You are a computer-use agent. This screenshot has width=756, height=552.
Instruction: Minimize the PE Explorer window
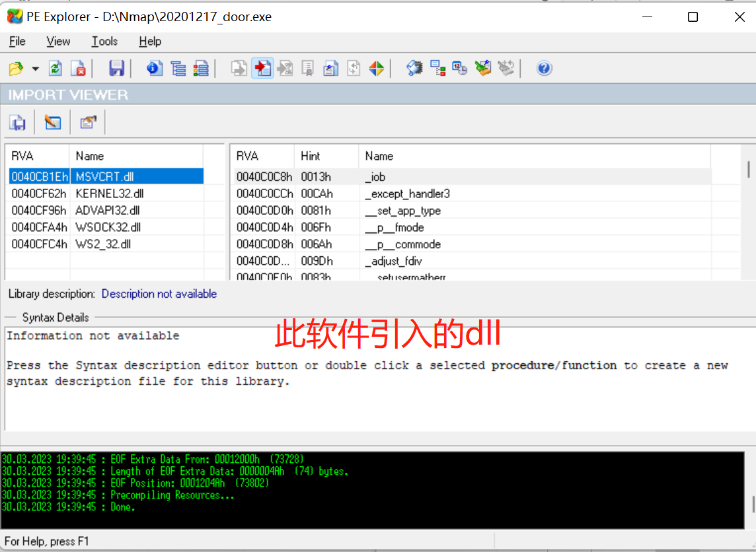[x=647, y=17]
